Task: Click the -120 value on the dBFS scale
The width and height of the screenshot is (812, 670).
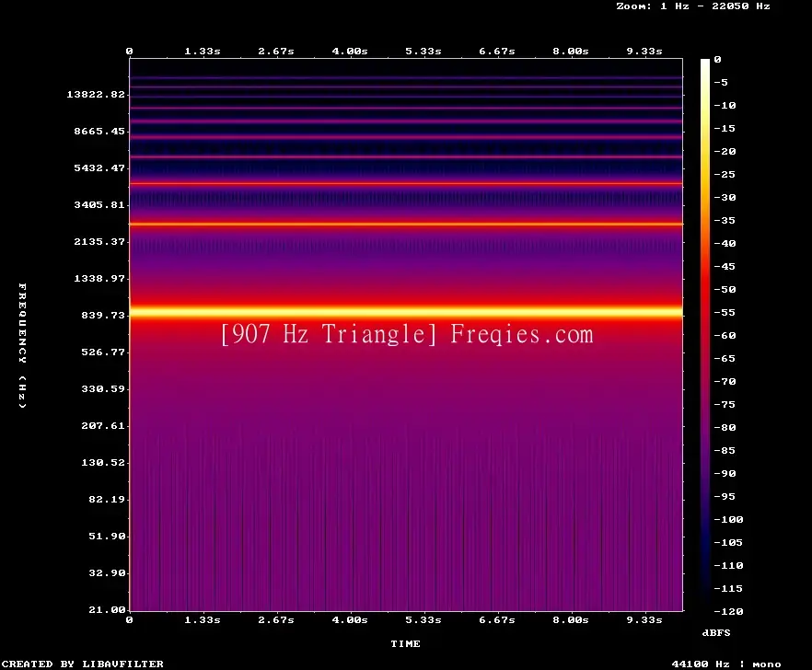Action: coord(728,611)
